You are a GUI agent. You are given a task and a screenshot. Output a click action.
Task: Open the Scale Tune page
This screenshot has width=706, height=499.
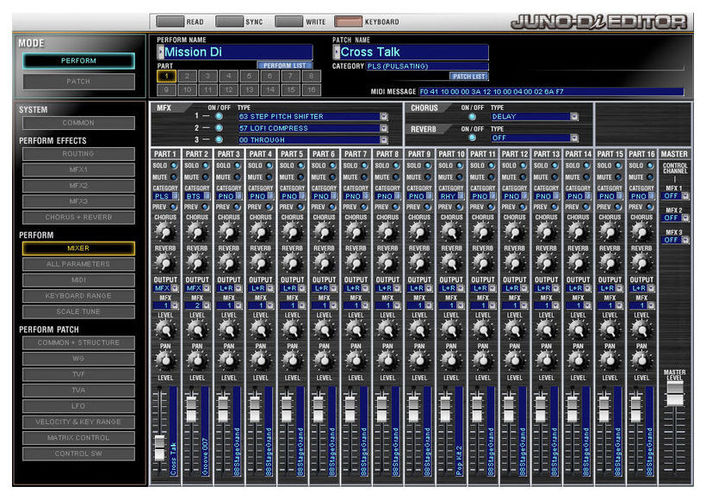click(78, 312)
